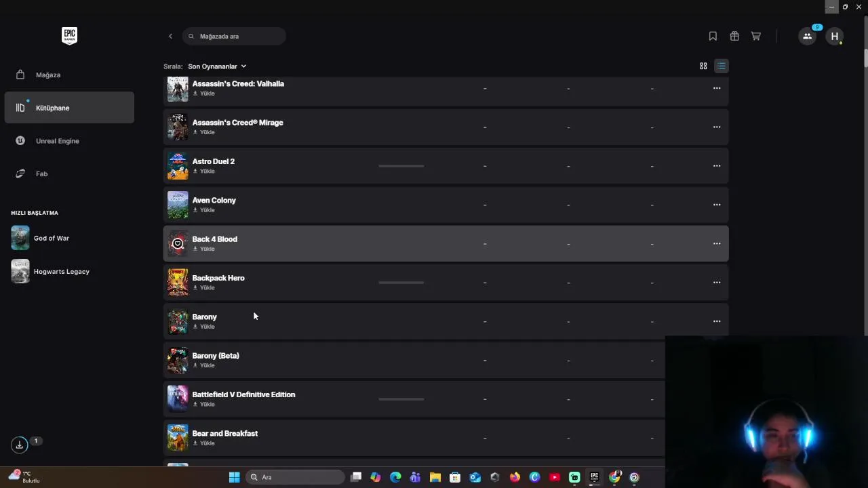Open options for Assassin's Creed: Valhalla
This screenshot has width=868, height=488.
click(x=717, y=88)
